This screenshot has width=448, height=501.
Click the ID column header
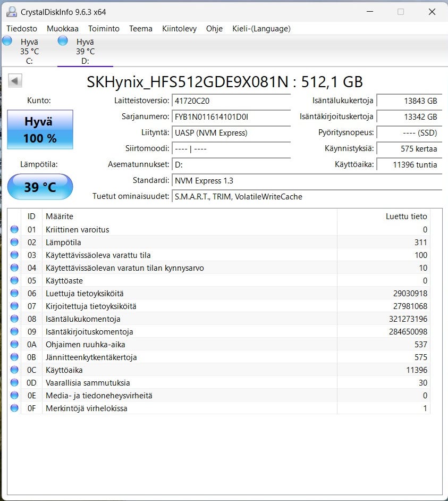31,216
